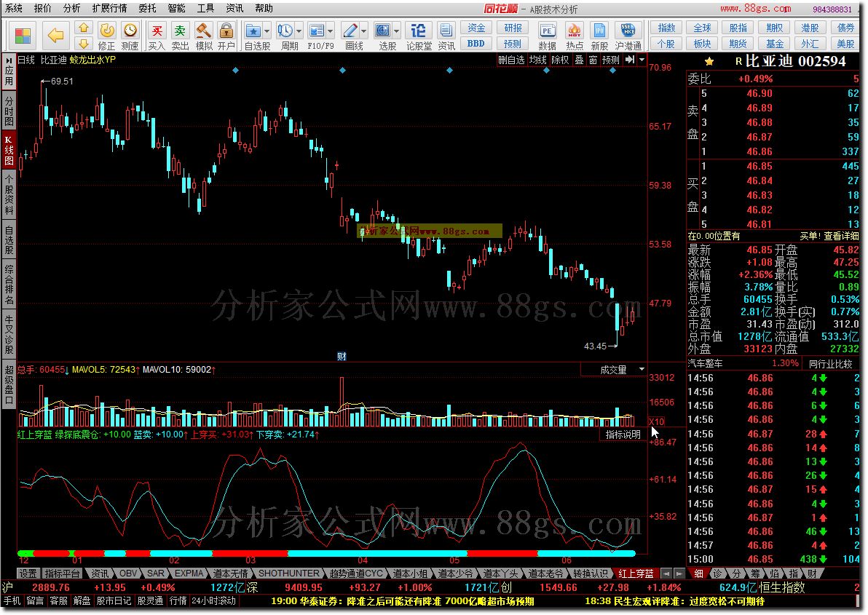
Task: Expand the F10/F9 dropdown arrow
Action: [x=331, y=31]
